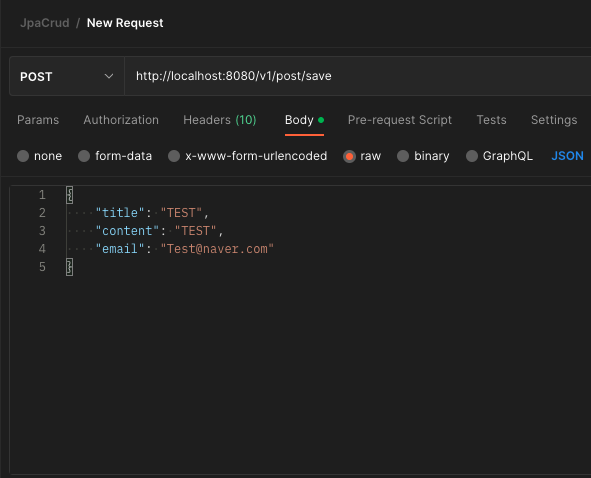
Task: Select the raw radio button
Action: click(x=349, y=156)
